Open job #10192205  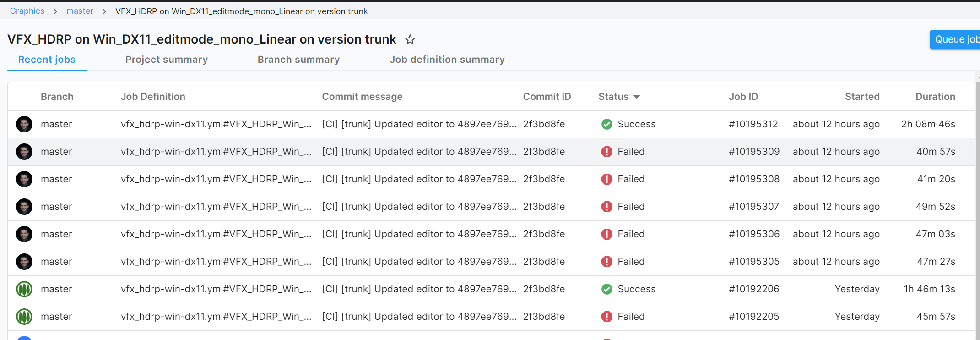754,317
